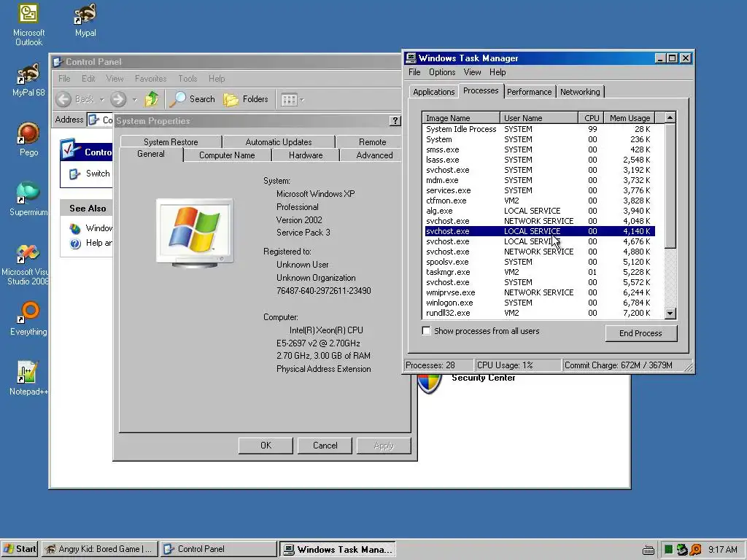747x560 pixels.
Task: Click the green Task Manager CPU tray icon
Action: click(x=668, y=550)
